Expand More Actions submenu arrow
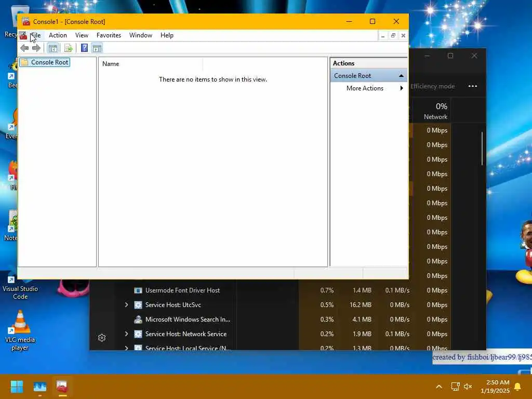 coord(402,88)
